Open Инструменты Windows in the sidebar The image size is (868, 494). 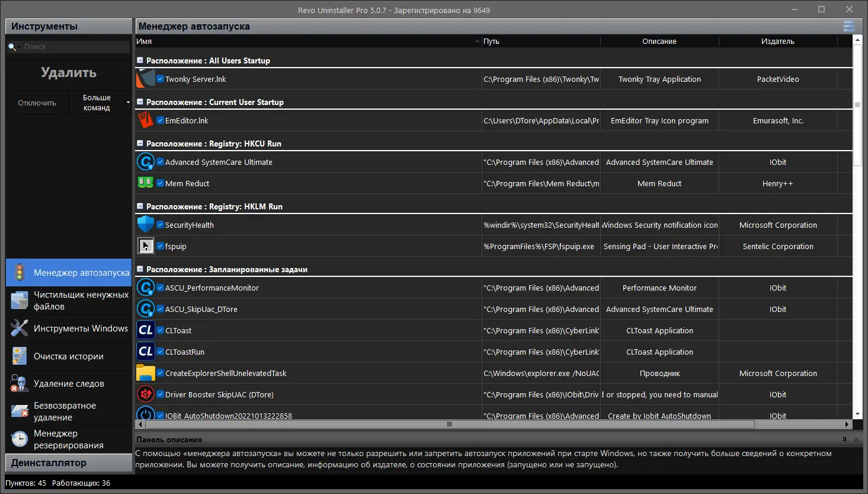coord(69,329)
